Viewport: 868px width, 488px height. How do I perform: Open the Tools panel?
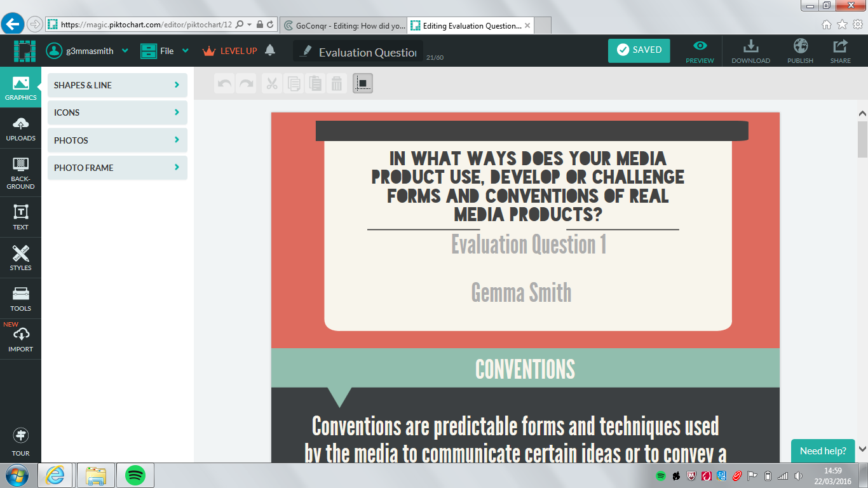click(20, 299)
